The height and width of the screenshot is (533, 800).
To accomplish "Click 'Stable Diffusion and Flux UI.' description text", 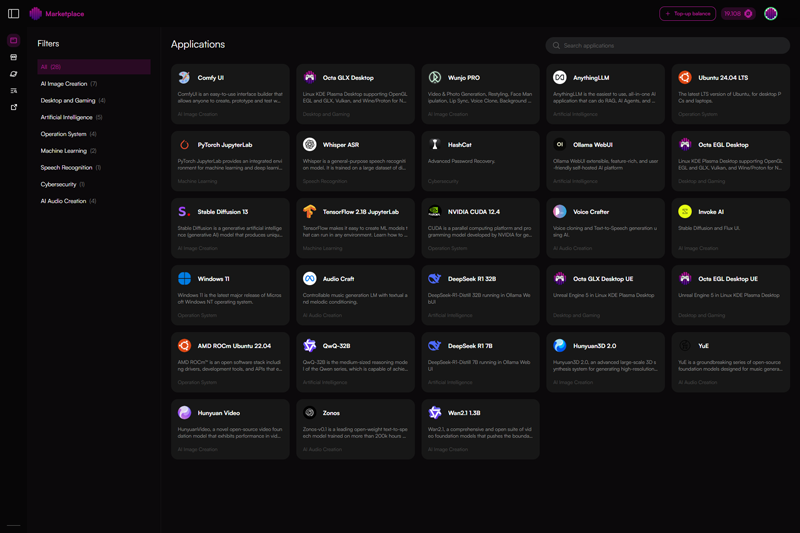I will 709,228.
